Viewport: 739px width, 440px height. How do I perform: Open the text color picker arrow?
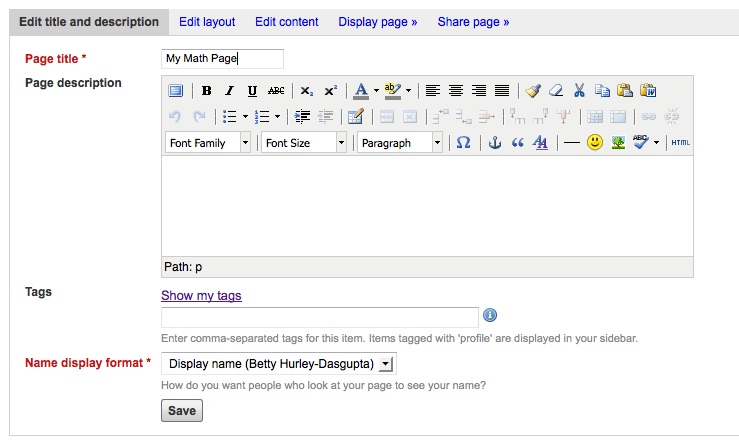pos(376,91)
